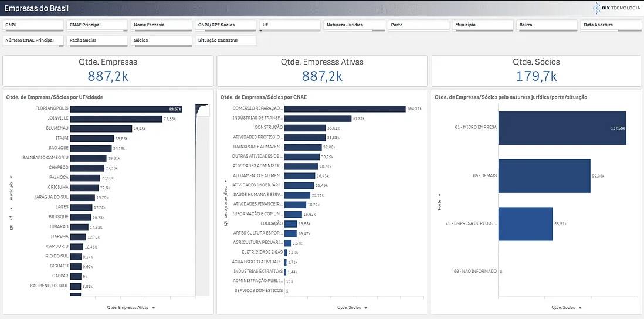The height and width of the screenshot is (319, 644).
Task: Click the Qtde. Sócios KPI card
Action: 536,71
